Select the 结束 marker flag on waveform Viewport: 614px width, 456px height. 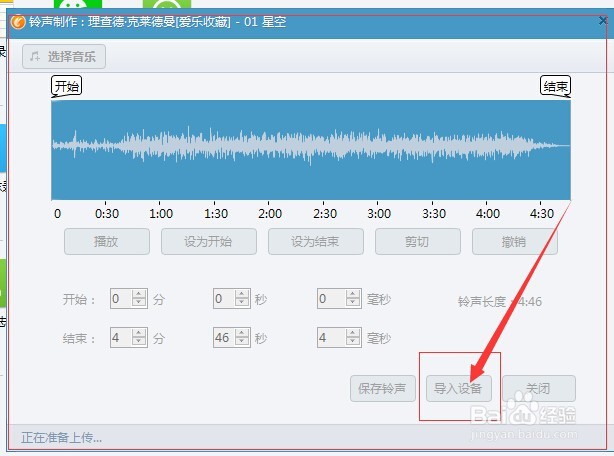pos(555,87)
